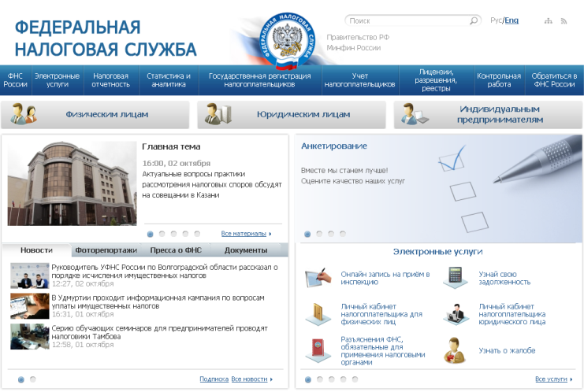Click the two-people icon for Физическим лицам
584x392 pixels.
tap(23, 114)
